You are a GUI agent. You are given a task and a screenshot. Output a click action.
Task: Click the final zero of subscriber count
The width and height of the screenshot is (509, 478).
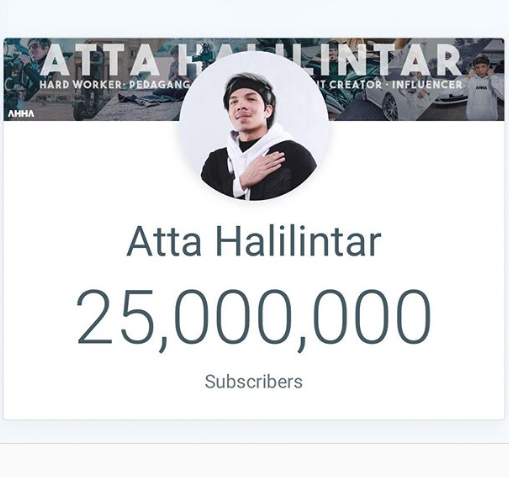[x=412, y=317]
